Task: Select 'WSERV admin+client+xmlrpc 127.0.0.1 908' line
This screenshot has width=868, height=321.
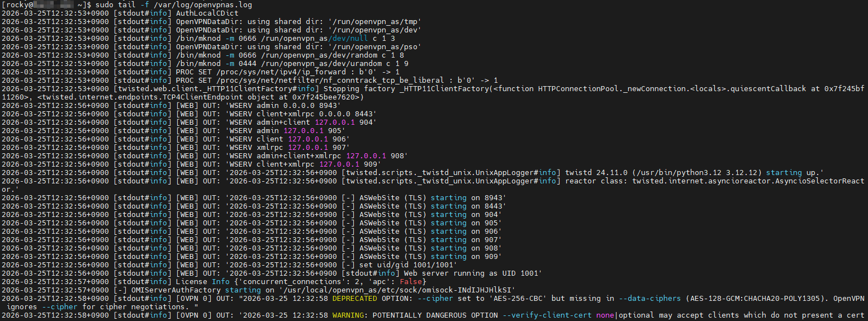Action: click(x=205, y=155)
